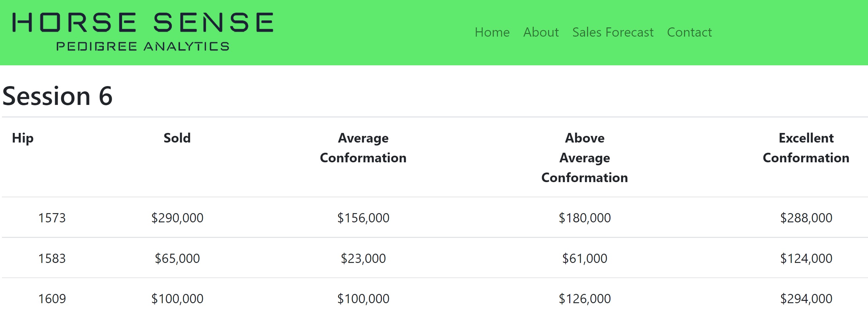Click the Session 6 heading

[x=57, y=96]
